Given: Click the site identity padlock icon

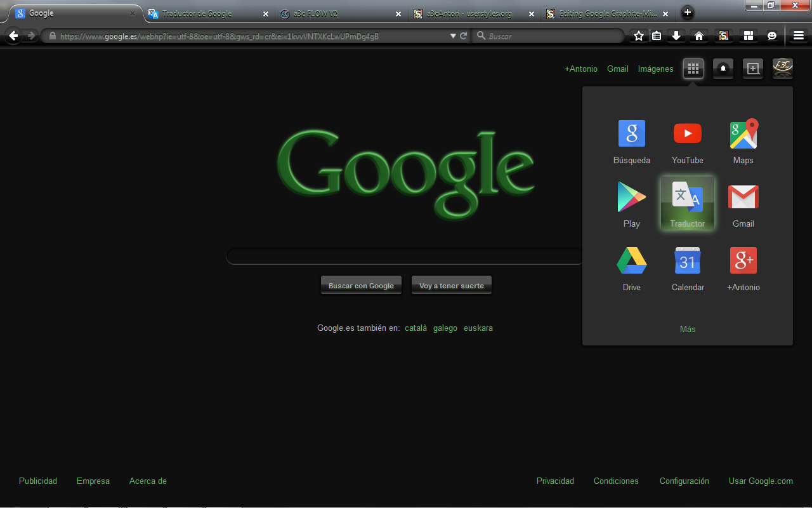Looking at the screenshot, I should pyautogui.click(x=52, y=36).
